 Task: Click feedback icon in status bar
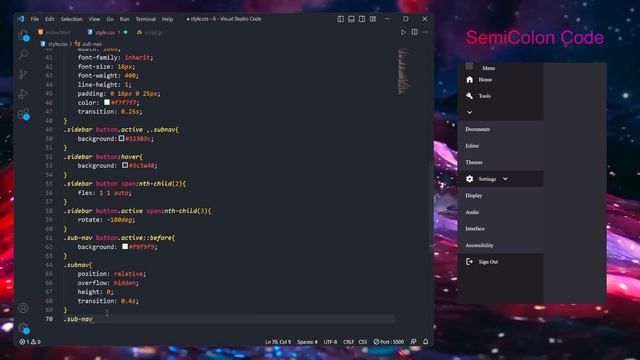point(413,342)
